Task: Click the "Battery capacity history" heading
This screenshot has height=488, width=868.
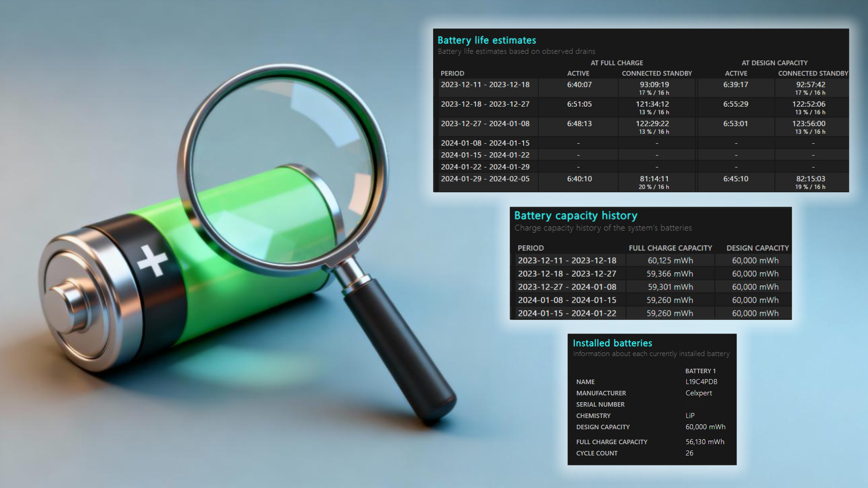Action: pyautogui.click(x=576, y=216)
